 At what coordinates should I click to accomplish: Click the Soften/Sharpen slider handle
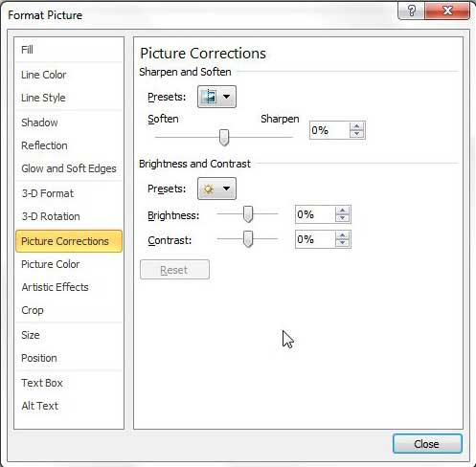click(224, 138)
